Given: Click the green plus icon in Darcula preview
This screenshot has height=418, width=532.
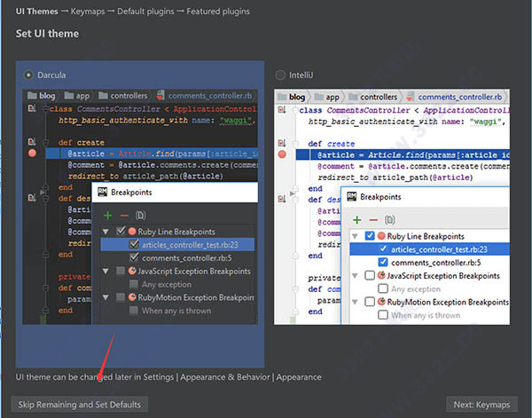Looking at the screenshot, I should pyautogui.click(x=107, y=216).
